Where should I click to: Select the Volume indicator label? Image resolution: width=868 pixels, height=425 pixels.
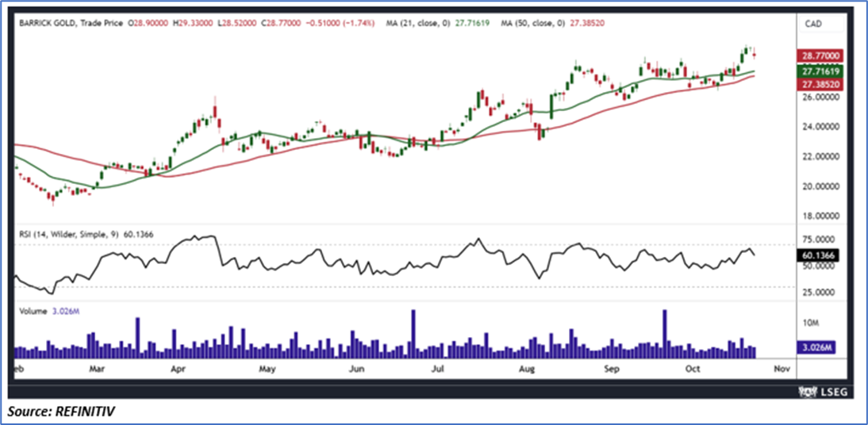[32, 312]
